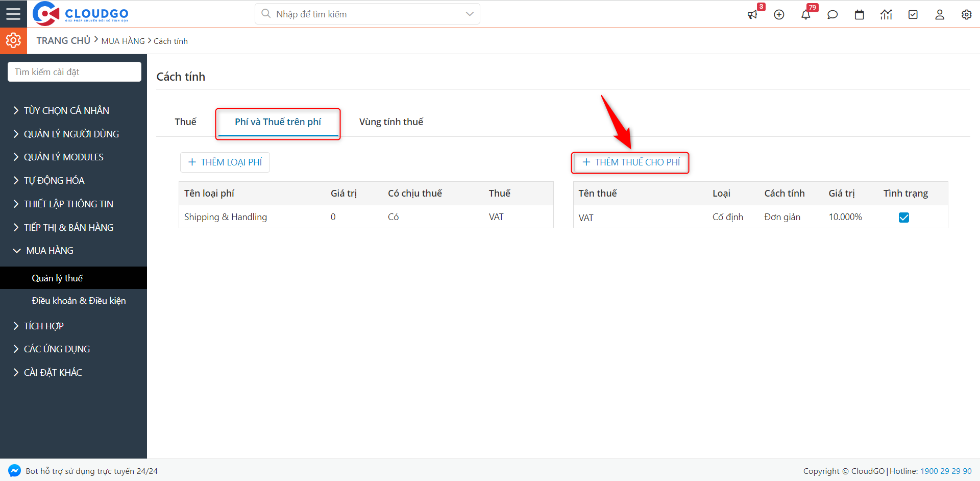
Task: Expand the TÍCH HỢP section
Action: 43,326
